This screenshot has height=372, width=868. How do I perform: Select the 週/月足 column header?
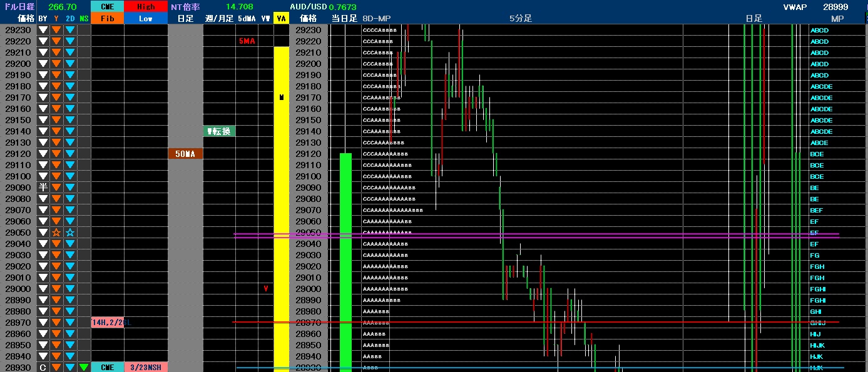click(220, 18)
